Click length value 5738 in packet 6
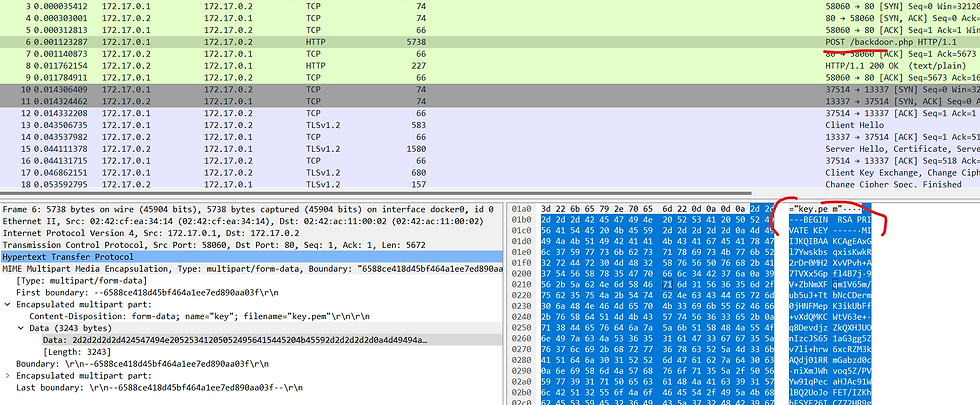Screen dimensions: 980x405 pyautogui.click(x=416, y=42)
